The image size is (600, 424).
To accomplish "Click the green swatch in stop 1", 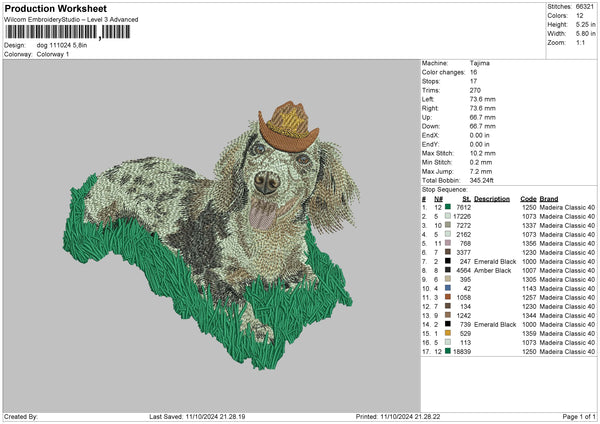I will tap(446, 206).
